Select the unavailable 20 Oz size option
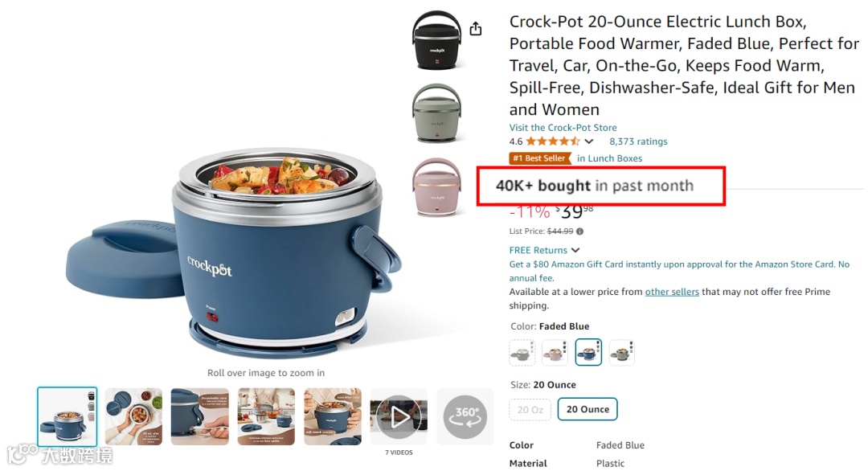The height and width of the screenshot is (471, 868). coord(530,410)
